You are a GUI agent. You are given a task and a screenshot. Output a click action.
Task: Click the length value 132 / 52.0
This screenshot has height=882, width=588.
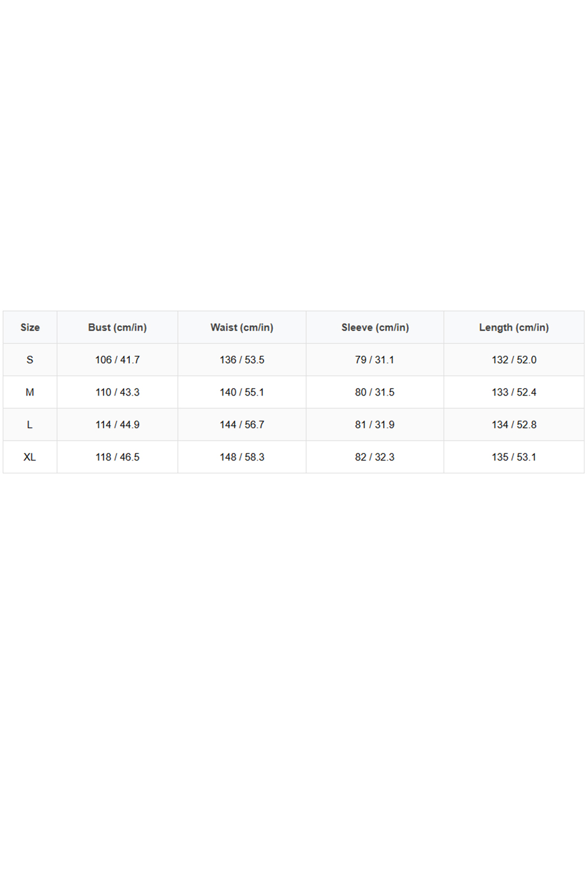pyautogui.click(x=513, y=360)
